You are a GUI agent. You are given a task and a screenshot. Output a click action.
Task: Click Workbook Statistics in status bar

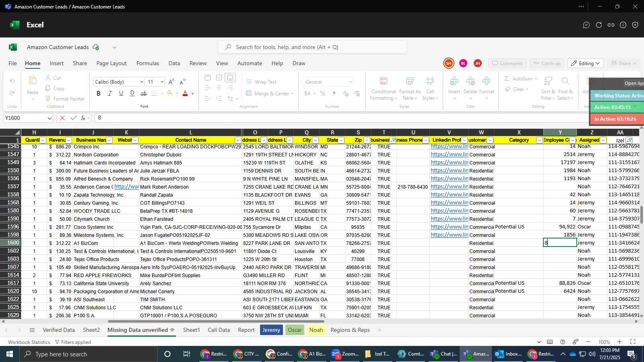tap(29, 342)
